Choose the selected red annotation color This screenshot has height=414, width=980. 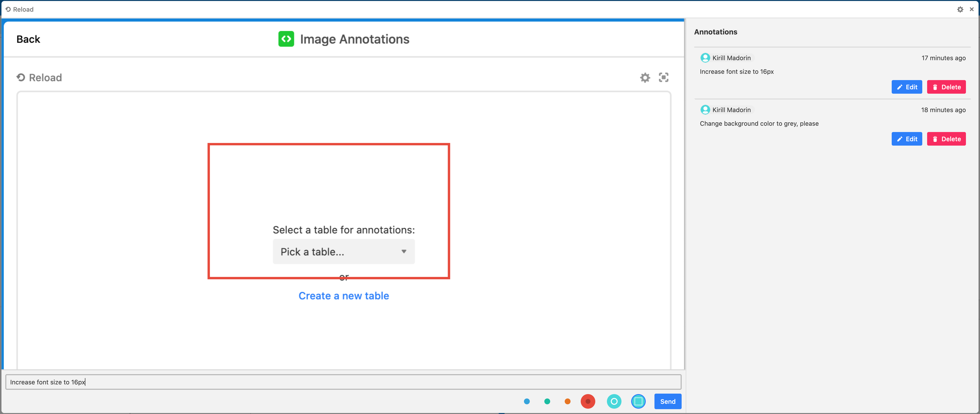588,401
